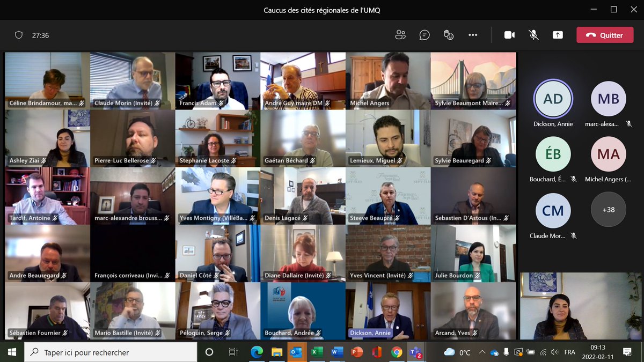Click the weather 0°C widget
The width and height of the screenshot is (644, 362).
458,352
